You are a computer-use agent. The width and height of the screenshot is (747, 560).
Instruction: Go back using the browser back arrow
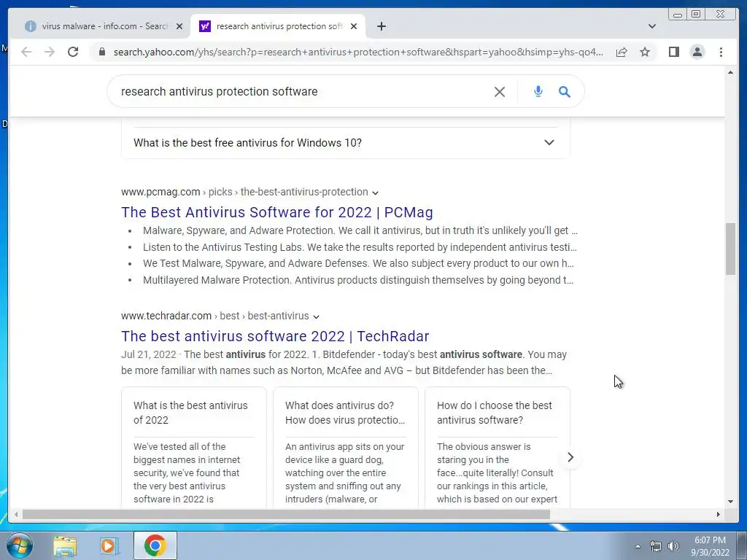(26, 52)
